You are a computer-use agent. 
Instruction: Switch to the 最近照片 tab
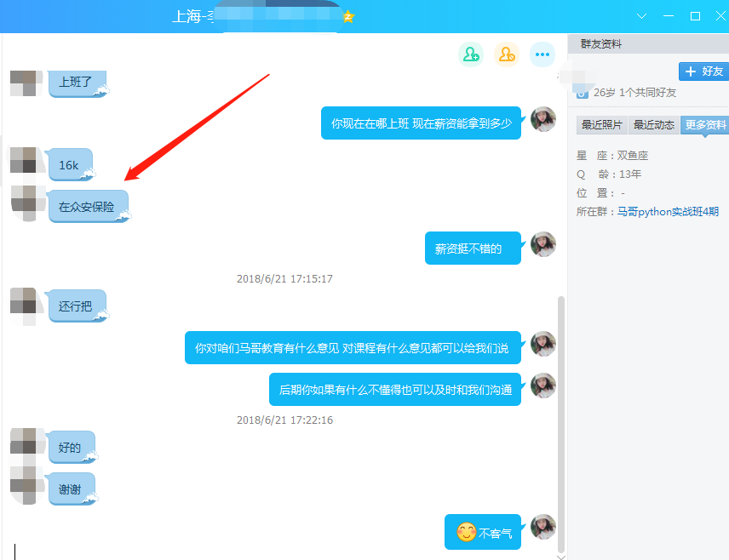(x=601, y=125)
